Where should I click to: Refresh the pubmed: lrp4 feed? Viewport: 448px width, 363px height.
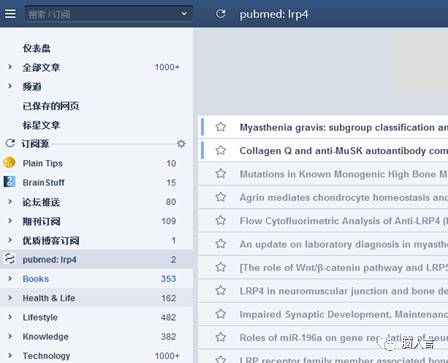(220, 14)
